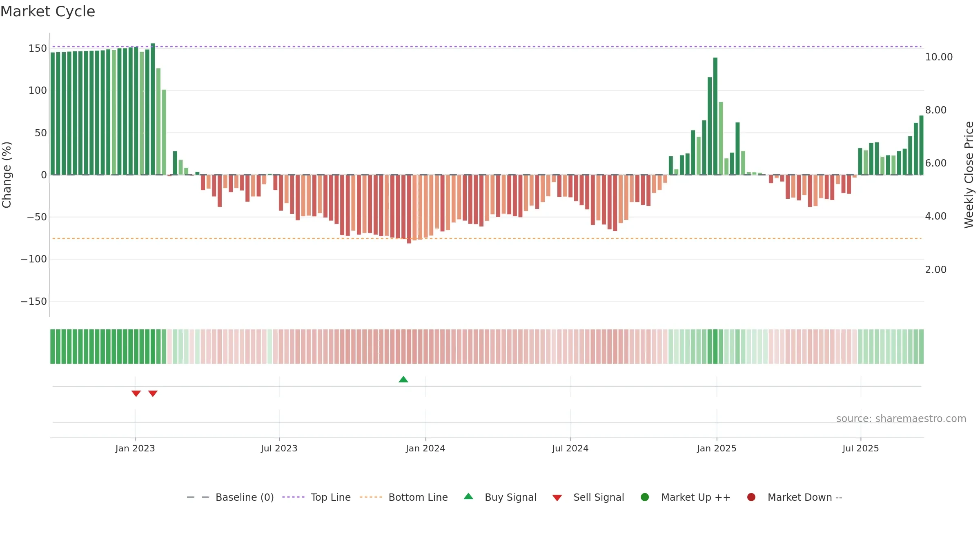Click the Weekly Close Price axis title

pos(969,175)
